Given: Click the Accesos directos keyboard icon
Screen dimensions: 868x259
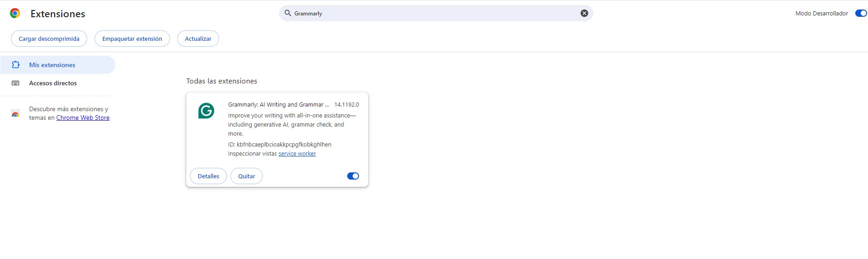Looking at the screenshot, I should coord(15,83).
